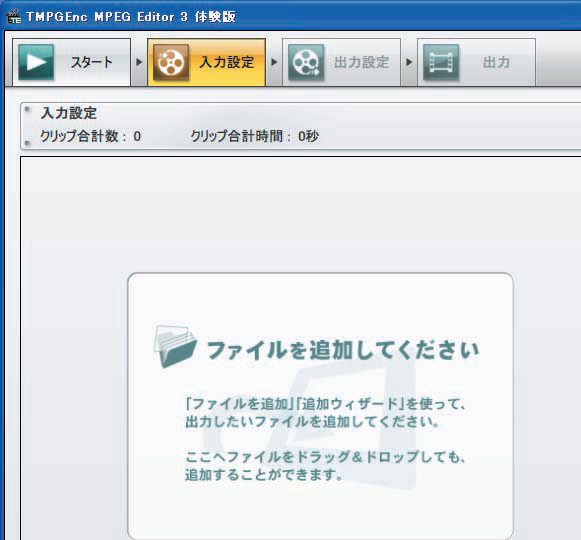Click the 入力設定 panel heading
Viewport: 581px width, 540px height.
pos(69,113)
